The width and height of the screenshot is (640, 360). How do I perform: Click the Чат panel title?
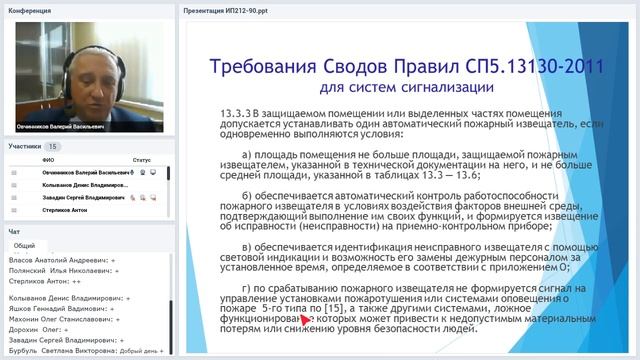pyautogui.click(x=14, y=231)
